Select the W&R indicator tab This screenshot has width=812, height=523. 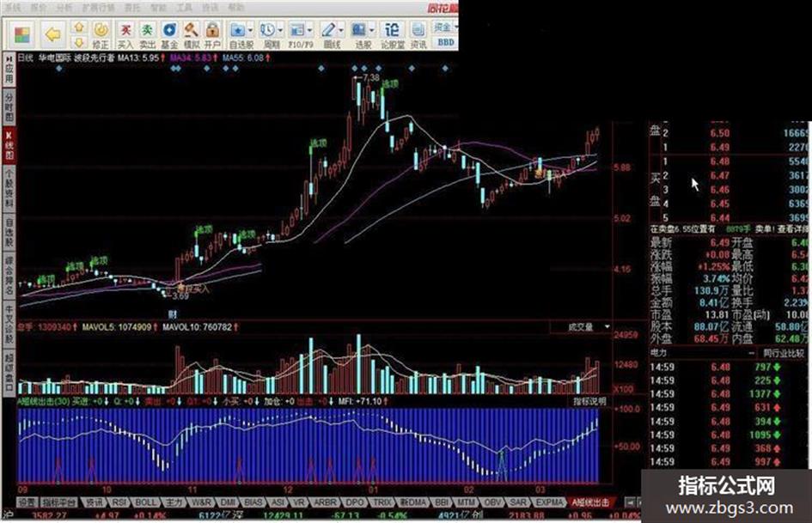(201, 502)
